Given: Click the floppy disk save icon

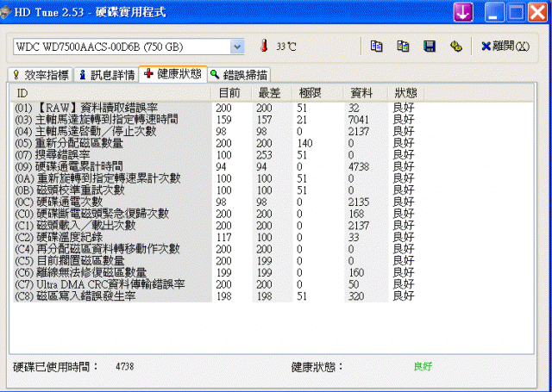Looking at the screenshot, I should pos(430,46).
